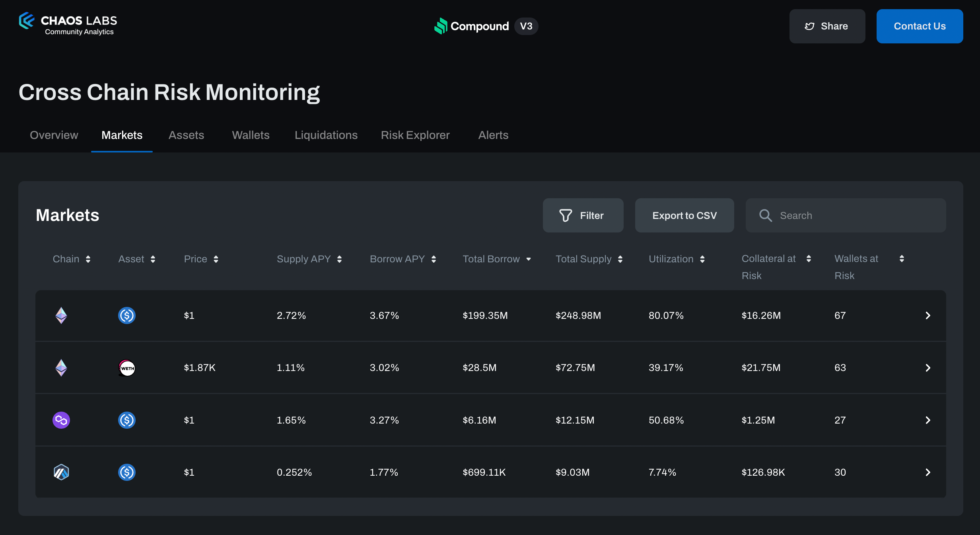Click the Contact Us button

[x=919, y=26]
